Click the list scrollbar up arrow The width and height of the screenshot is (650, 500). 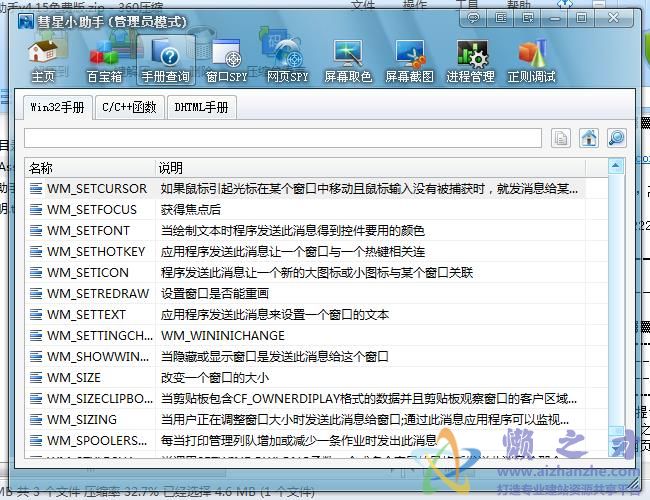[616, 166]
